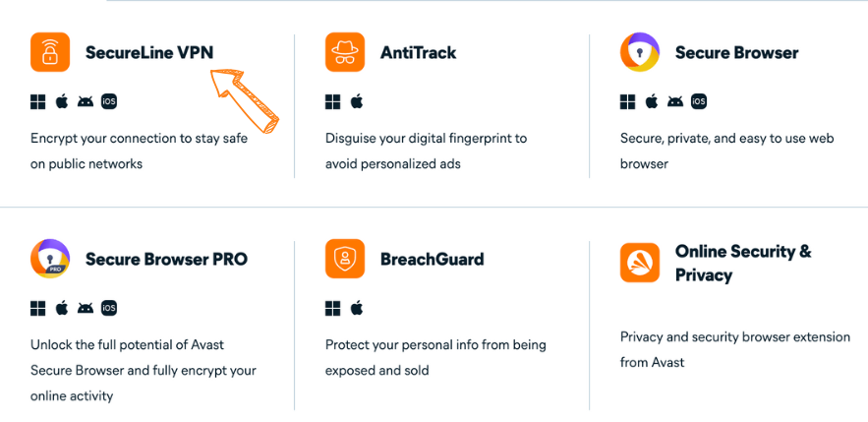This screenshot has height=422, width=868.
Task: Open the Secure Browser PRO heading
Action: (167, 259)
